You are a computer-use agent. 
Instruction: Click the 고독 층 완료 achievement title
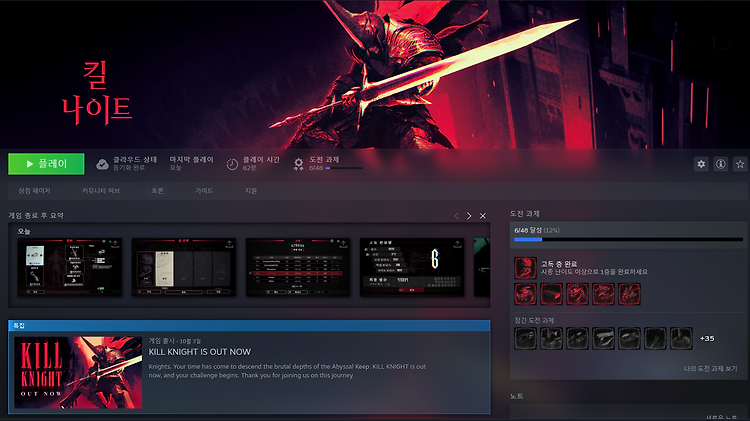point(559,264)
